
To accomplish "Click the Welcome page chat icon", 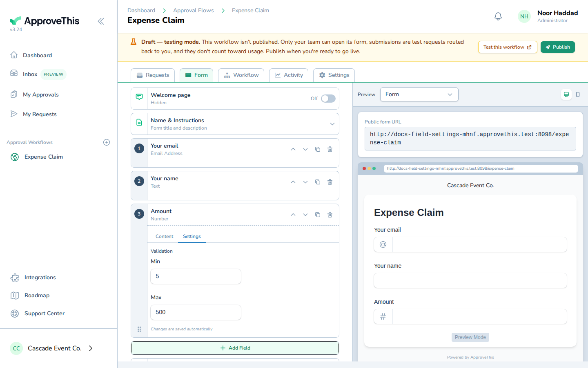I will pos(139,97).
